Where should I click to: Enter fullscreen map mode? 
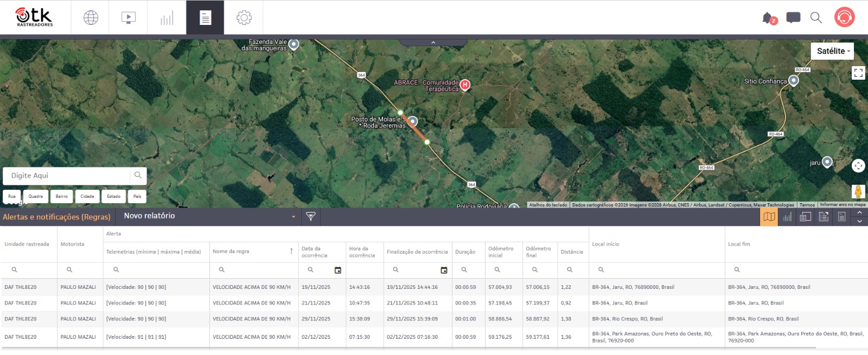858,73
